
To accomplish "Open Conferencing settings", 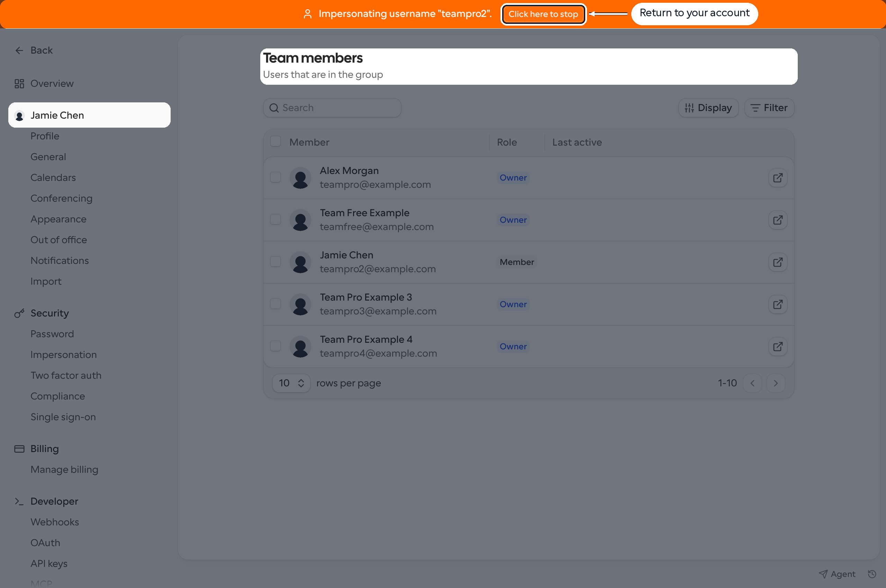I will tap(61, 198).
